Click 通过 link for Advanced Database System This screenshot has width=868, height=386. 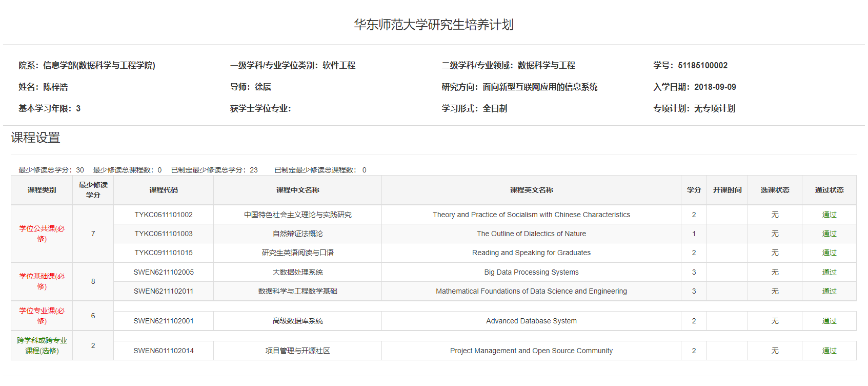pyautogui.click(x=829, y=321)
